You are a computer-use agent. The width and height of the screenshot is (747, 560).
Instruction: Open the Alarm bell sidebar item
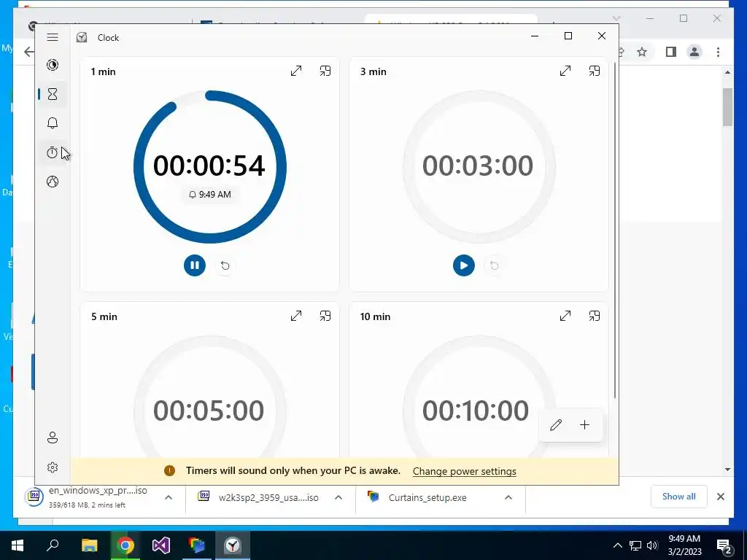coord(53,123)
